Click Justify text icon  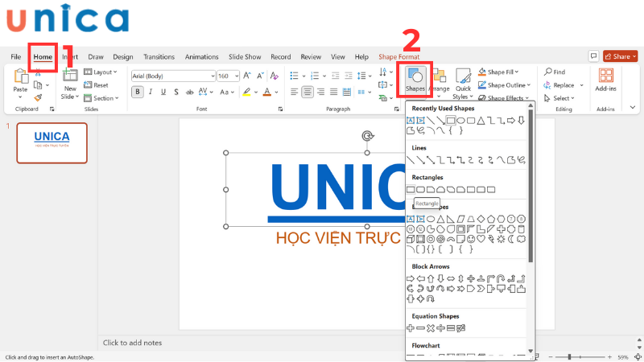coord(333,92)
